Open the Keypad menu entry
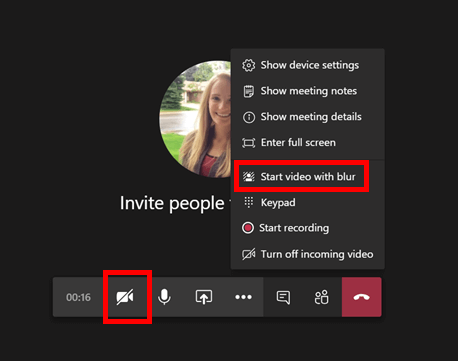 point(307,202)
